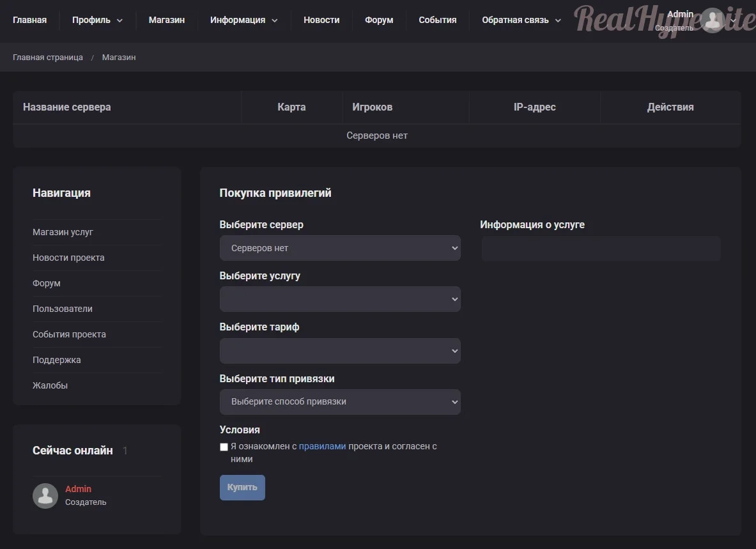
Task: Click the Информация о услуге field
Action: tap(601, 249)
